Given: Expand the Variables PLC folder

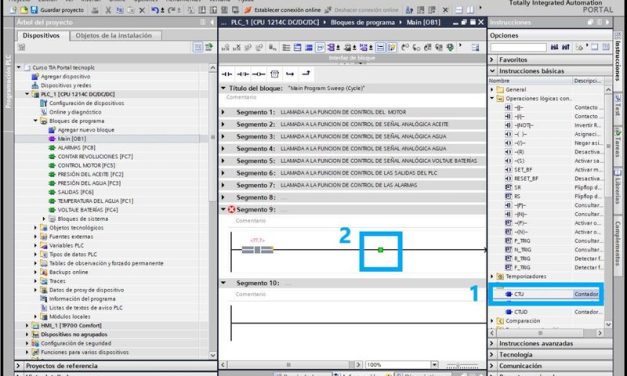Looking at the screenshot, I should 36,245.
